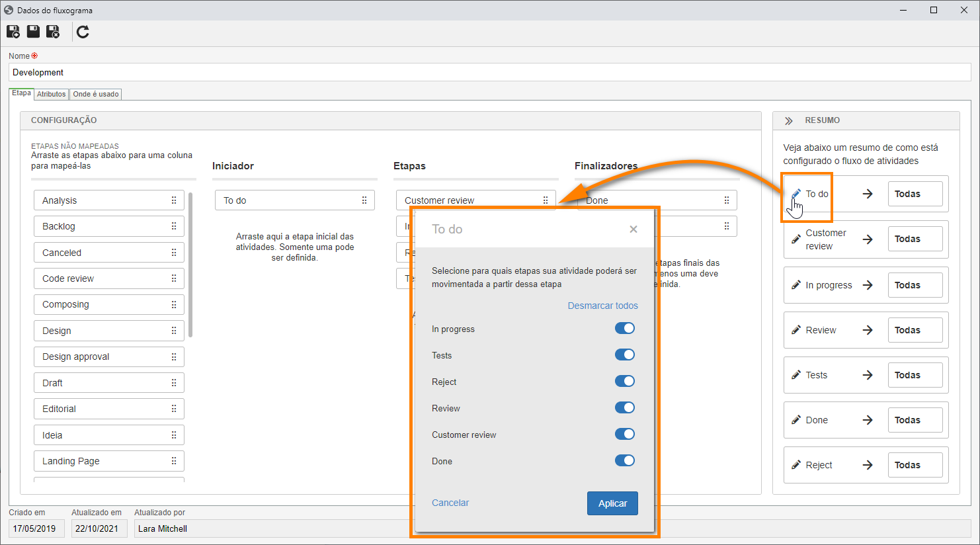Click drag handle on Design approval step

(174, 356)
